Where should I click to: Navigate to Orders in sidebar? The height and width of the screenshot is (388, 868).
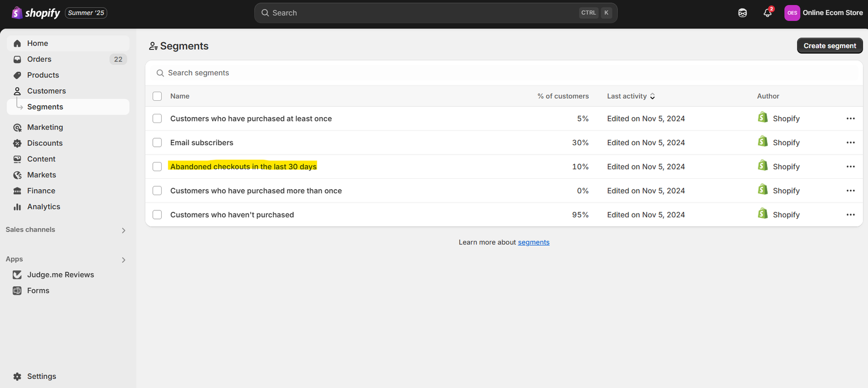click(39, 59)
